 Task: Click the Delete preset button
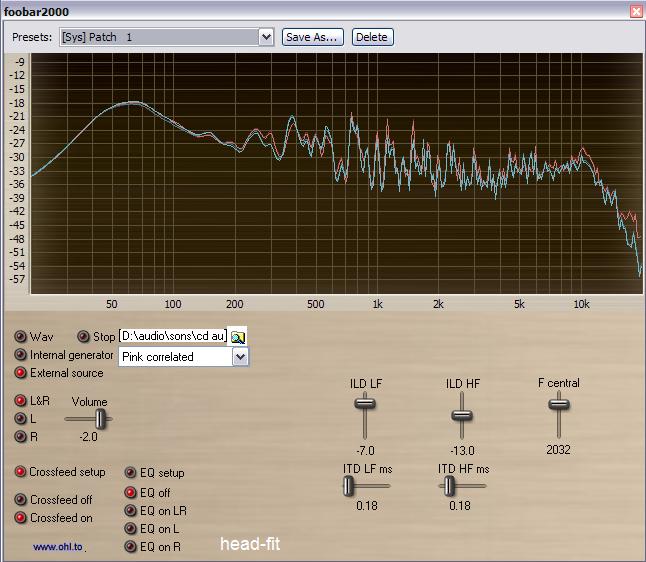pyautogui.click(x=371, y=37)
